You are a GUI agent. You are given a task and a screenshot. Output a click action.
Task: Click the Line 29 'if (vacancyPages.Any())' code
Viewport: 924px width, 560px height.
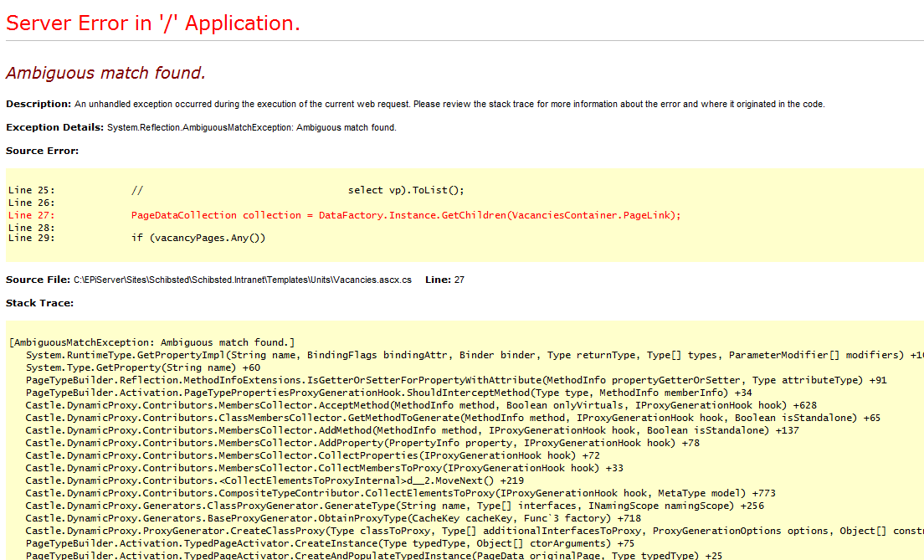(x=198, y=238)
